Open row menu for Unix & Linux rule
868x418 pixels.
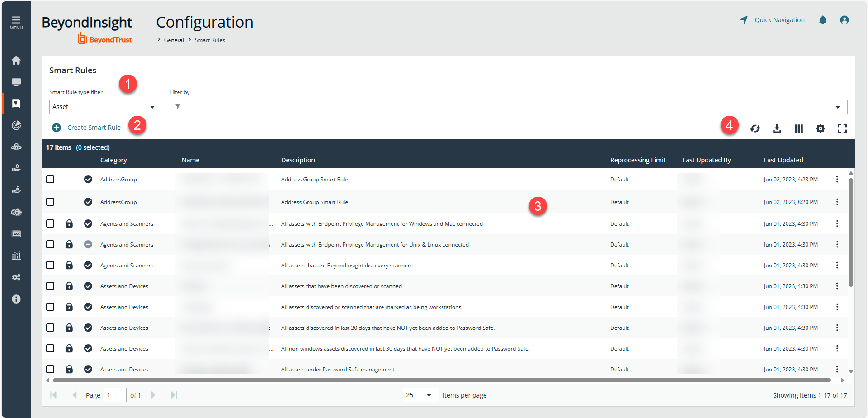coord(837,244)
